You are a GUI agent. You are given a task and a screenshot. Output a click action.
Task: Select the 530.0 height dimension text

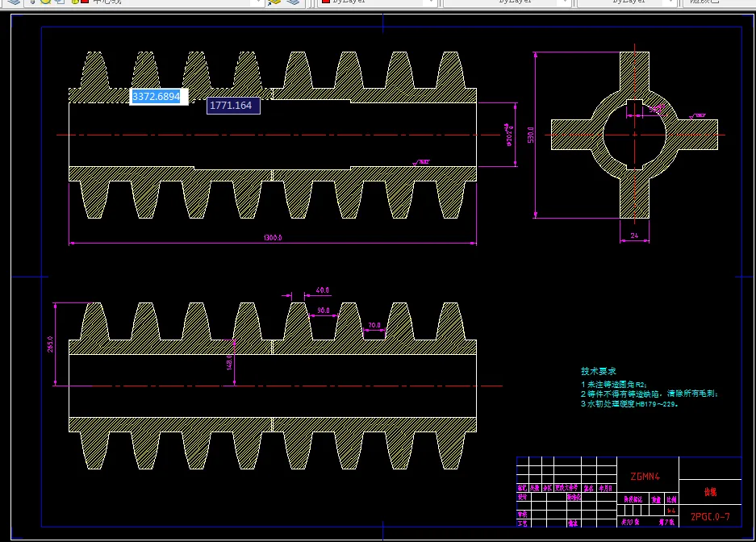pyautogui.click(x=530, y=135)
